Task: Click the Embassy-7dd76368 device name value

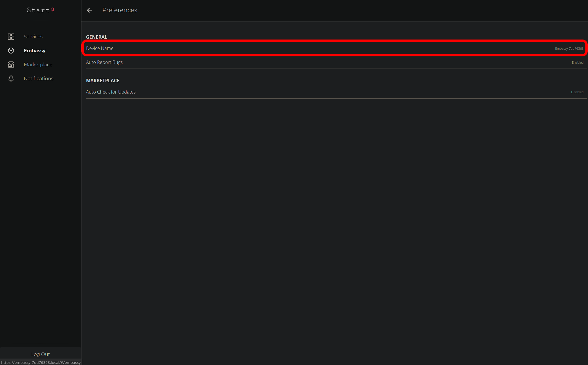Action: point(569,49)
